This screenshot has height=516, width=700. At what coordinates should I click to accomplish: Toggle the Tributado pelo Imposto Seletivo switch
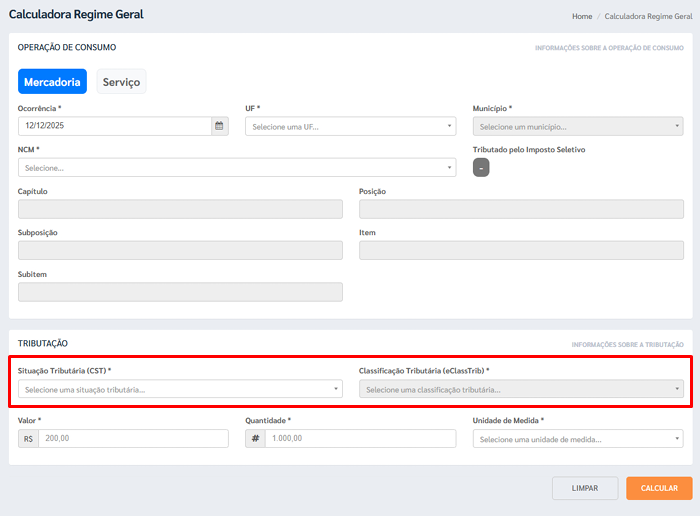(x=481, y=168)
